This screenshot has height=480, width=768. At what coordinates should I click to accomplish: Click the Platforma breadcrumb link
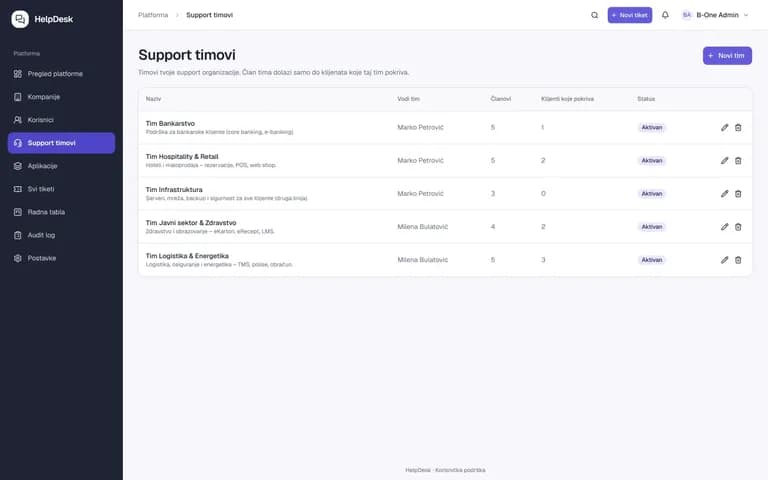click(x=153, y=15)
